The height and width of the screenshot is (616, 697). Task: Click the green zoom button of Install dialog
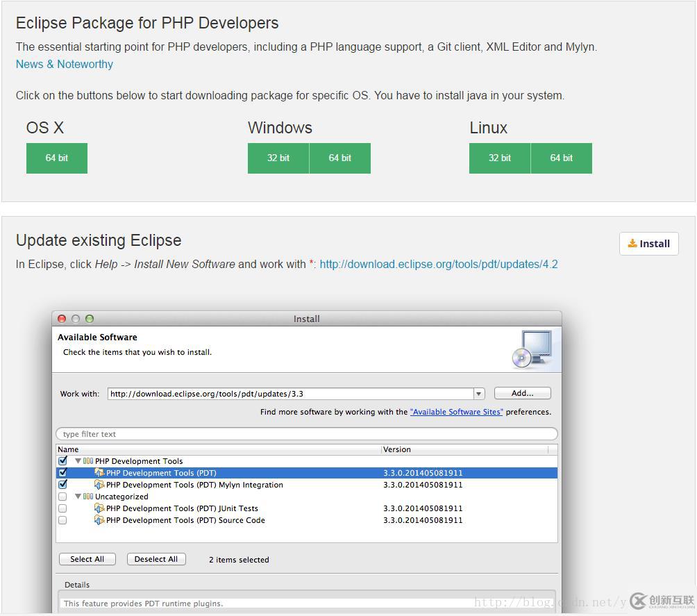[90, 319]
